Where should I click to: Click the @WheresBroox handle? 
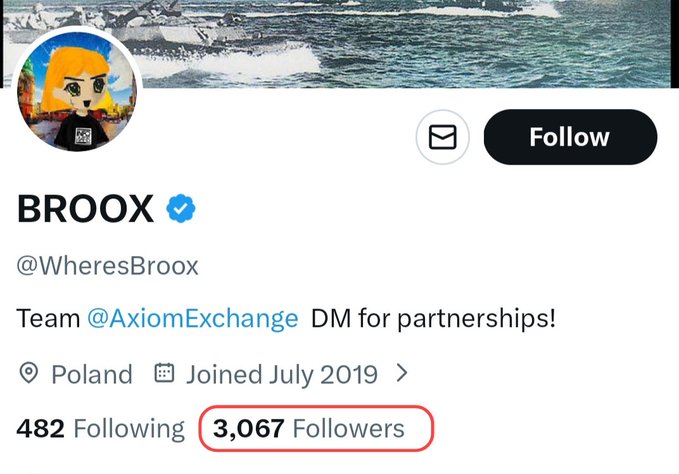pos(108,266)
